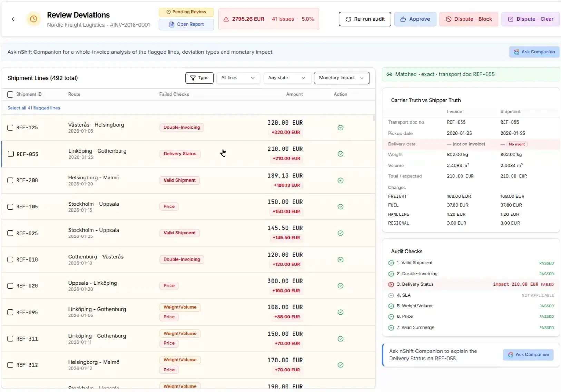561x392 pixels.
Task: Check the REF-200 shipment checkbox
Action: tap(10, 180)
